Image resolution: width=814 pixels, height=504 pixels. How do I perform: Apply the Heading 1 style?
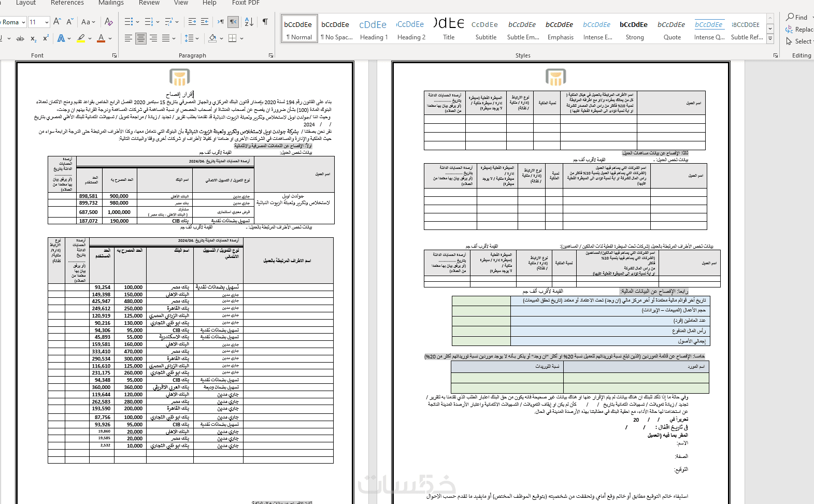coord(374,29)
